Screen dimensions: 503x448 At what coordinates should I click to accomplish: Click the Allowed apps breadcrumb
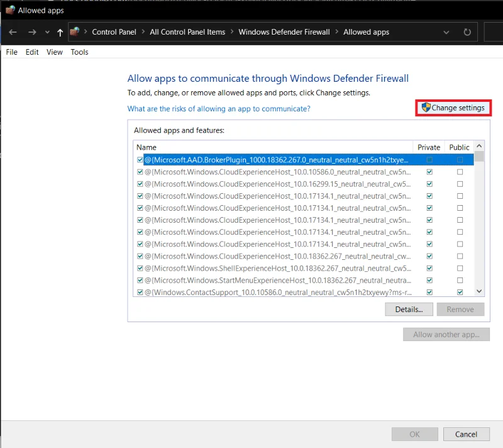366,31
